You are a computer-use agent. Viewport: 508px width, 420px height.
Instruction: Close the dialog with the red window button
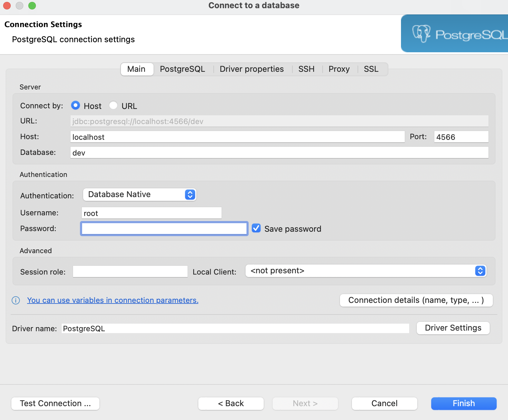pyautogui.click(x=7, y=6)
